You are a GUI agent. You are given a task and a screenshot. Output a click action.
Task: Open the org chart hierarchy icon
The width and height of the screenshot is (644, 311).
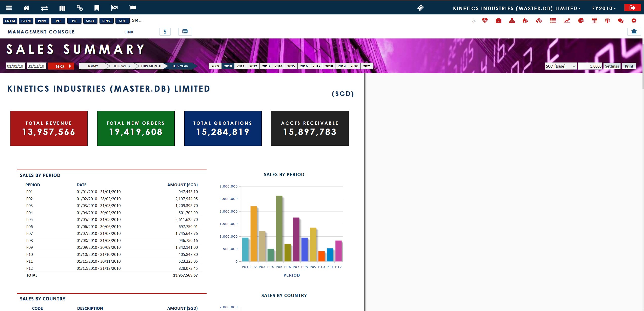pos(512,21)
